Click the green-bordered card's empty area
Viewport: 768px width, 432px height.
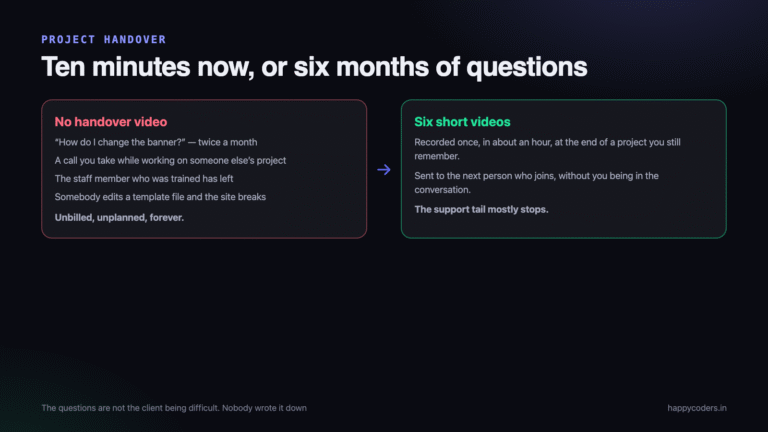click(x=637, y=220)
